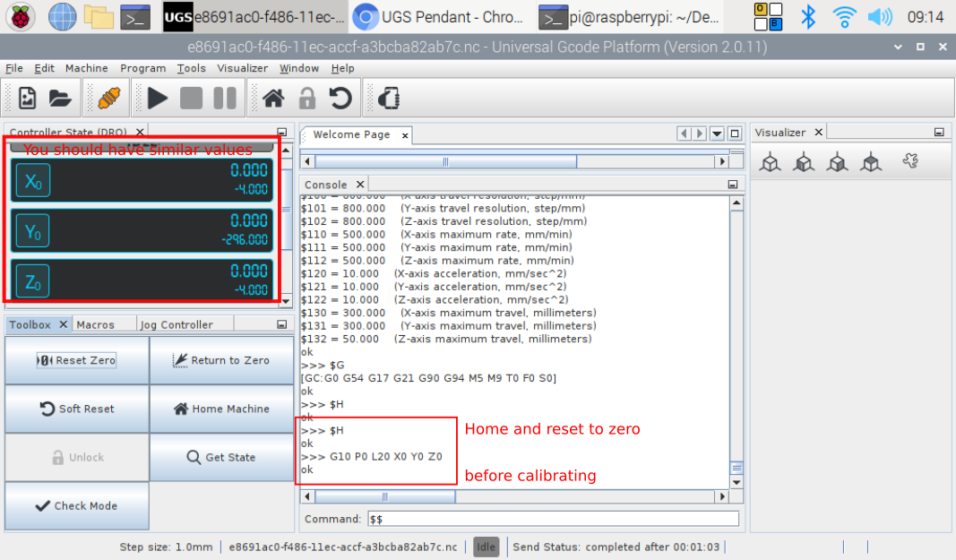Click the open file folder icon
This screenshot has width=956, height=560.
pos(60,98)
